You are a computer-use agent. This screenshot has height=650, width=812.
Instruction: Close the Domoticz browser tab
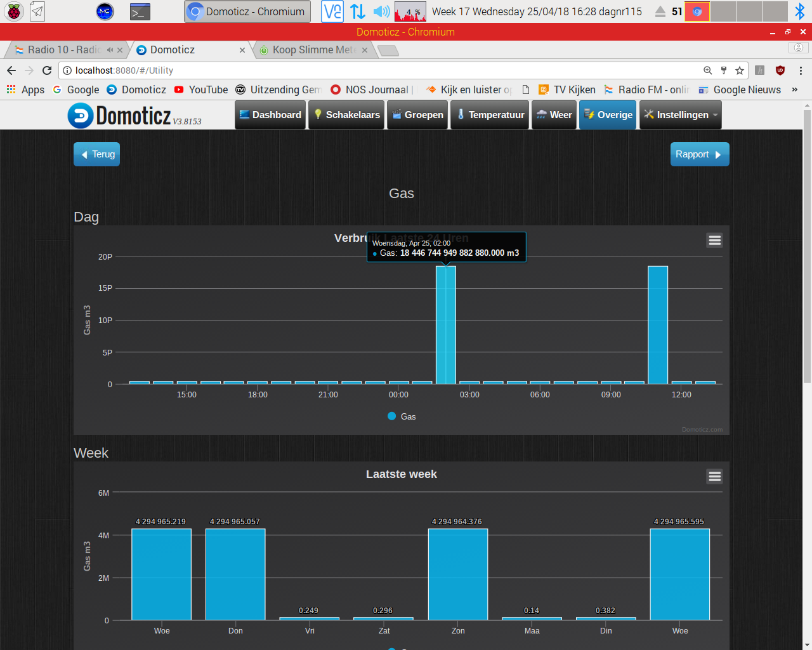(242, 50)
